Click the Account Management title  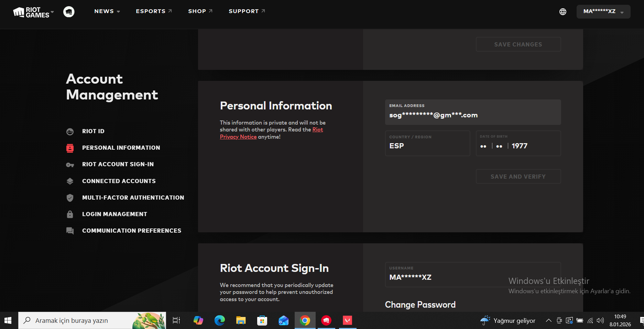[x=112, y=87]
